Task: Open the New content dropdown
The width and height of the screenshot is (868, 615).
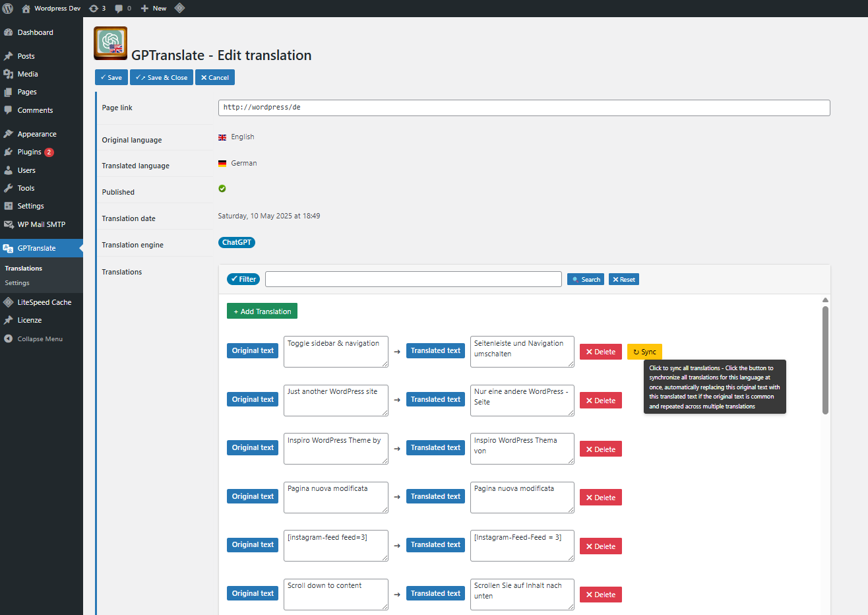Action: (154, 9)
